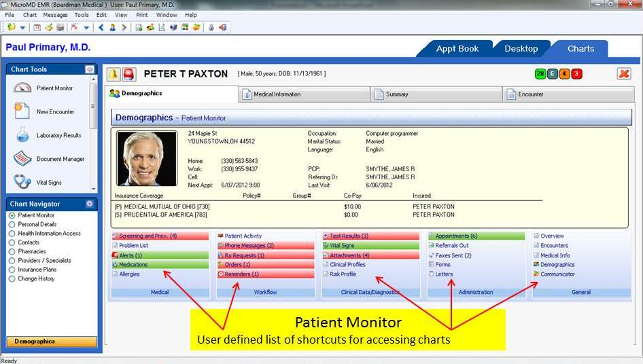
Task: Select Change History radio option
Action: click(x=12, y=278)
